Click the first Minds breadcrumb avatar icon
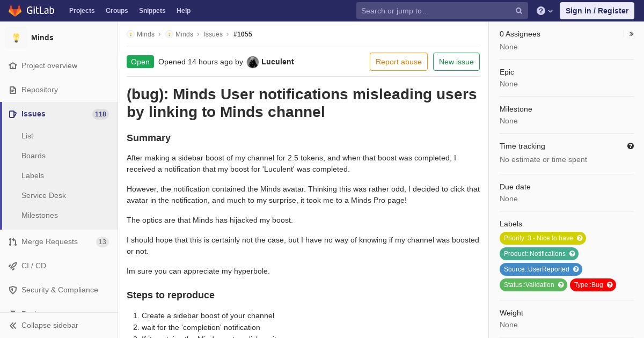This screenshot has width=644, height=338. [x=130, y=34]
